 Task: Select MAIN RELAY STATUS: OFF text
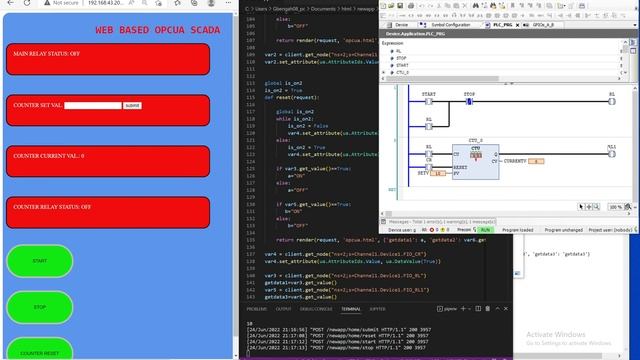point(47,54)
